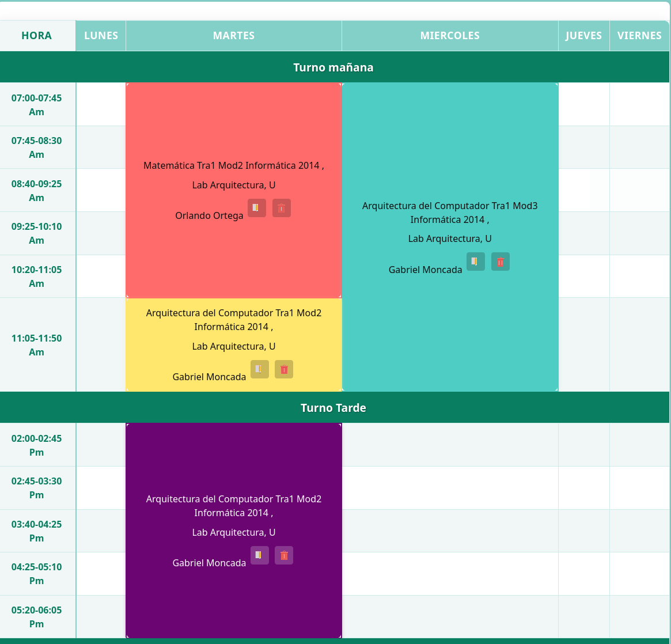Click the 02:45-03:30 Pm time row
This screenshot has width=671, height=644.
click(37, 488)
